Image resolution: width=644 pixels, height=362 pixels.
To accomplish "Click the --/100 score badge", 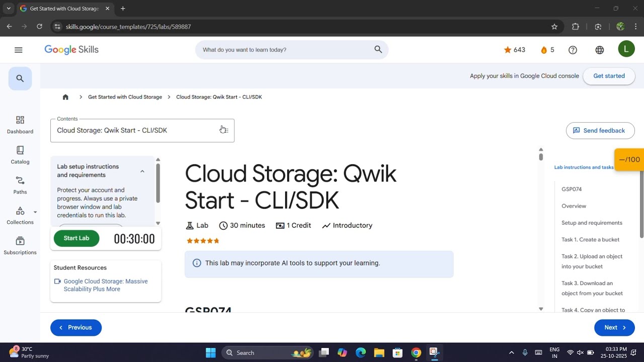I will (629, 160).
